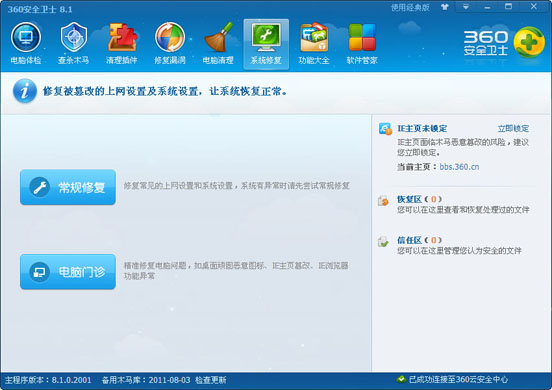Open the 电脑清理 broom cleanup icon
Viewport: 552px width, 390px height.
coord(218,37)
